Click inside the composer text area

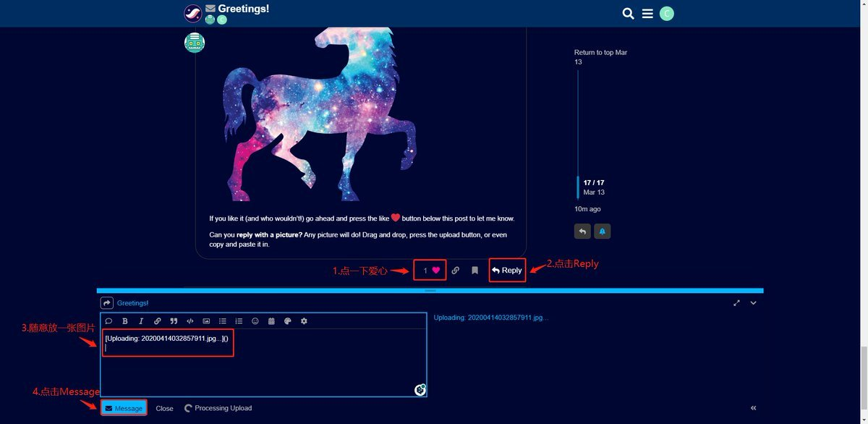click(263, 362)
